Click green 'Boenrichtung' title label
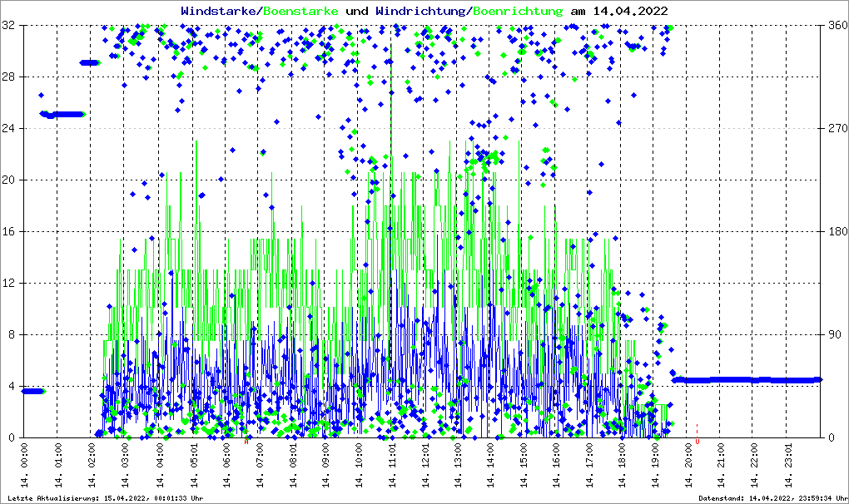 (519, 11)
